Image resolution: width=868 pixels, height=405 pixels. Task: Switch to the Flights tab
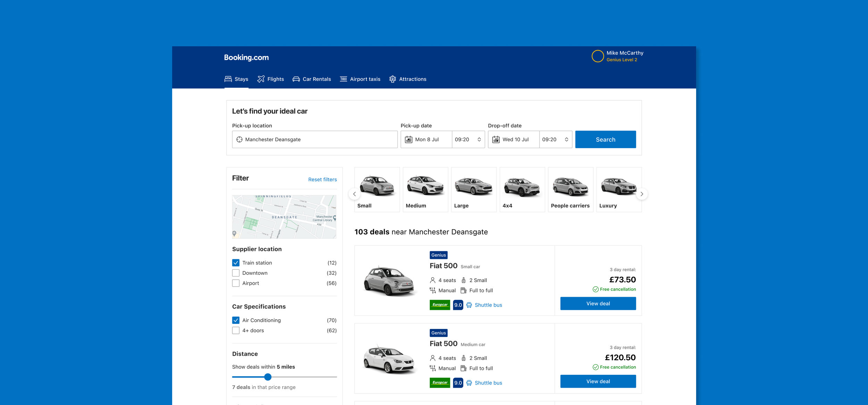tap(270, 79)
